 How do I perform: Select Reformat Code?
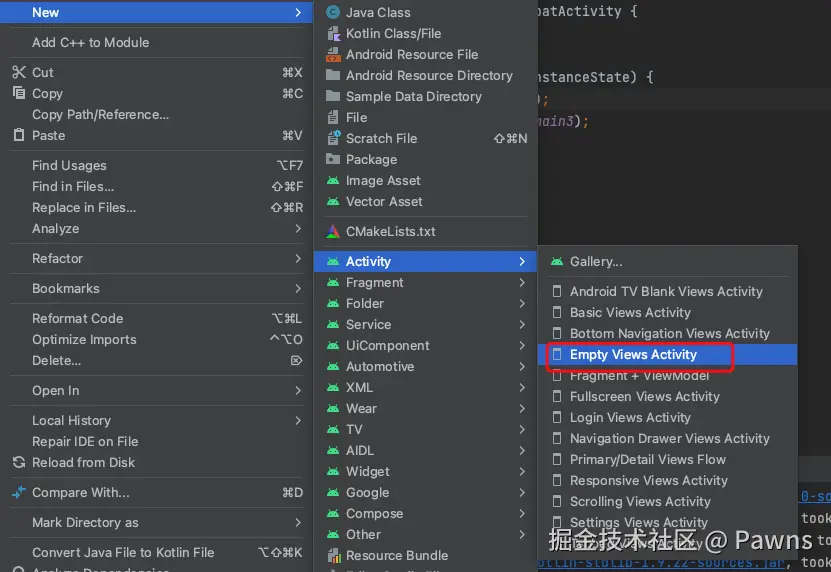(156, 319)
